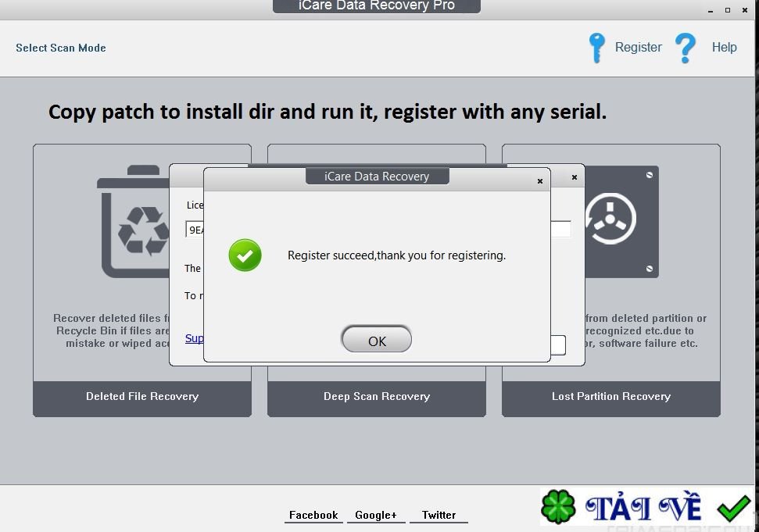The image size is (759, 532).
Task: Open the Help link
Action: tap(724, 48)
